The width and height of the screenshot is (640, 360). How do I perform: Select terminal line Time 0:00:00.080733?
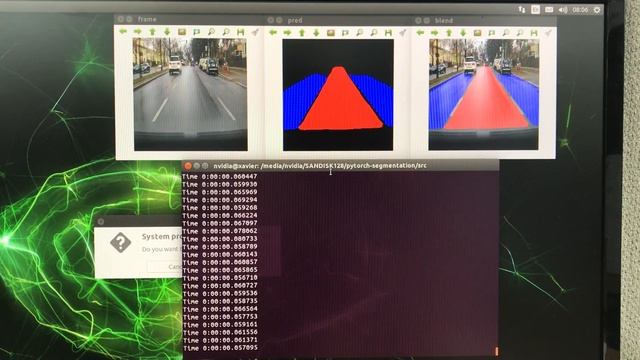click(220, 239)
